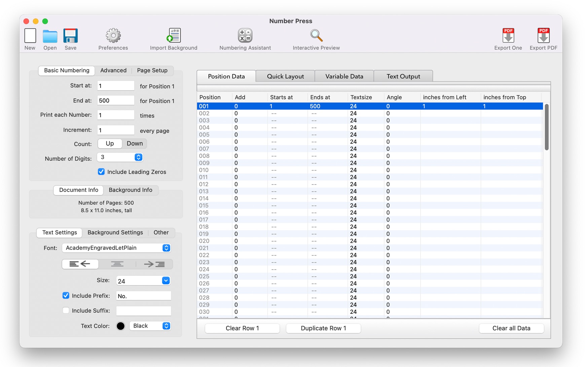Click the Add column header

(x=250, y=97)
